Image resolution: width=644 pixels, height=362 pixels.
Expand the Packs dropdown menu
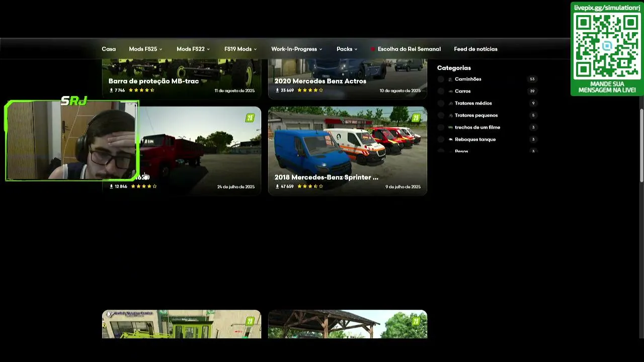(347, 49)
